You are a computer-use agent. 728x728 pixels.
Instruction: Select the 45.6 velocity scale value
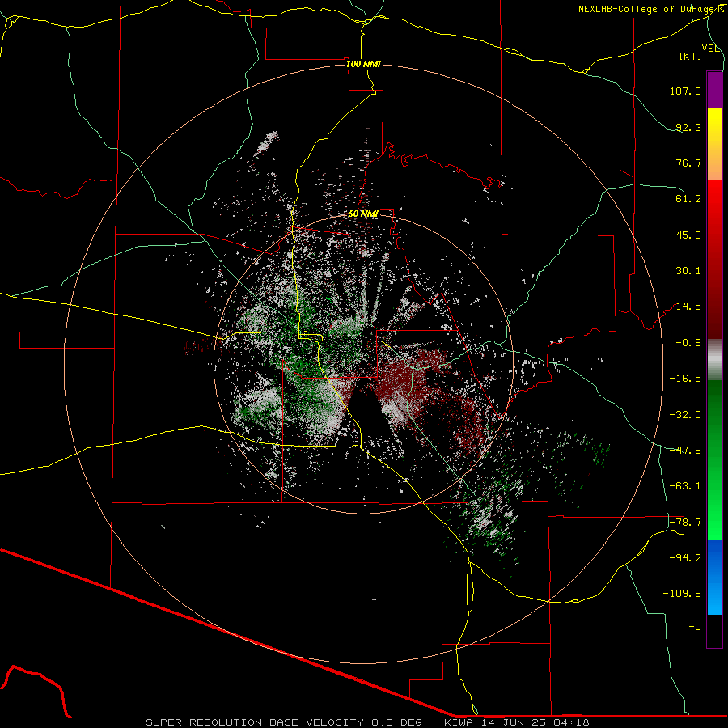[688, 235]
